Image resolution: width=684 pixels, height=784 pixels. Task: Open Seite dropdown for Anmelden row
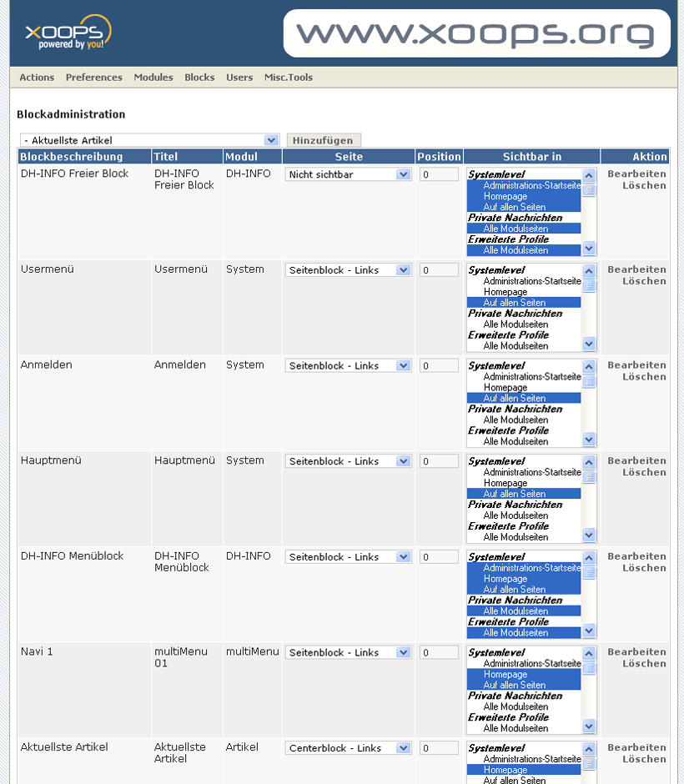click(349, 365)
